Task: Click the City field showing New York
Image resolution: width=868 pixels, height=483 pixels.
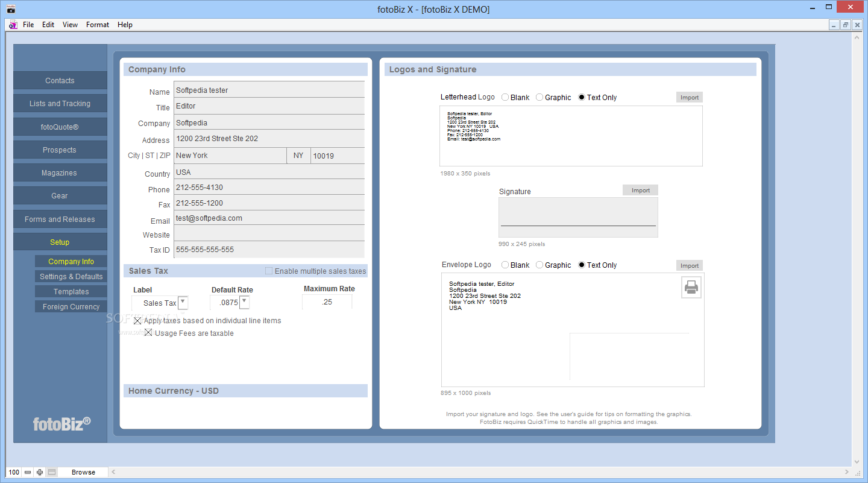Action: pyautogui.click(x=230, y=156)
